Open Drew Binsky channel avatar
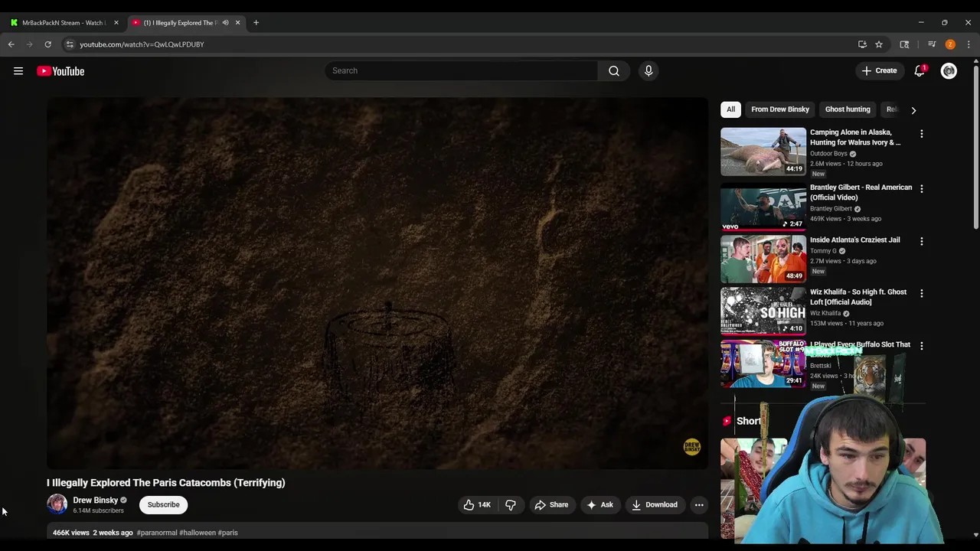This screenshot has width=980, height=551. 57,504
